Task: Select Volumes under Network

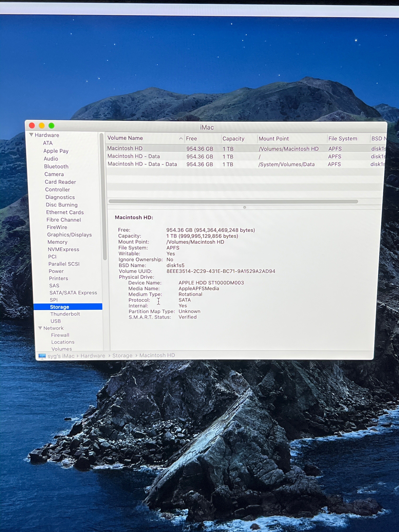Action: pyautogui.click(x=62, y=349)
